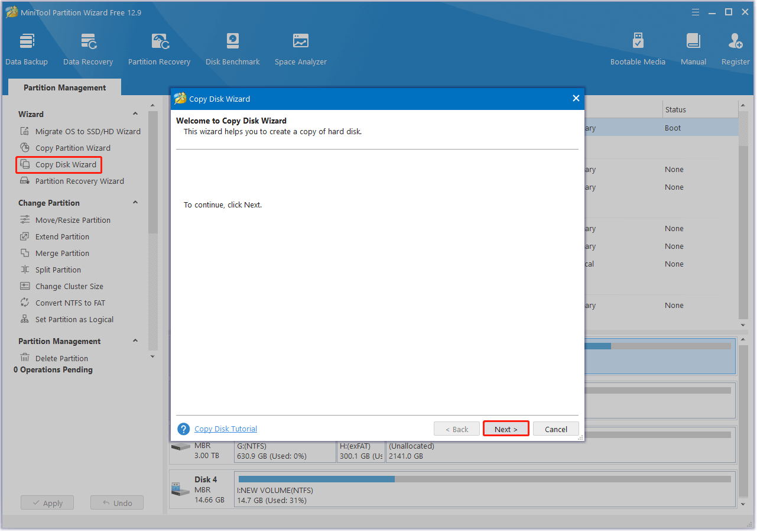Choose Copy Partition Wizard entry

coord(73,148)
